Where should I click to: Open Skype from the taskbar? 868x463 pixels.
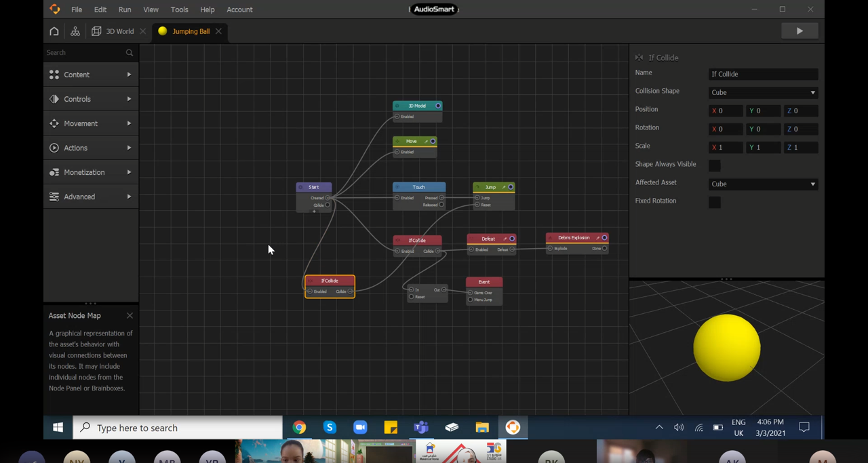tap(330, 428)
